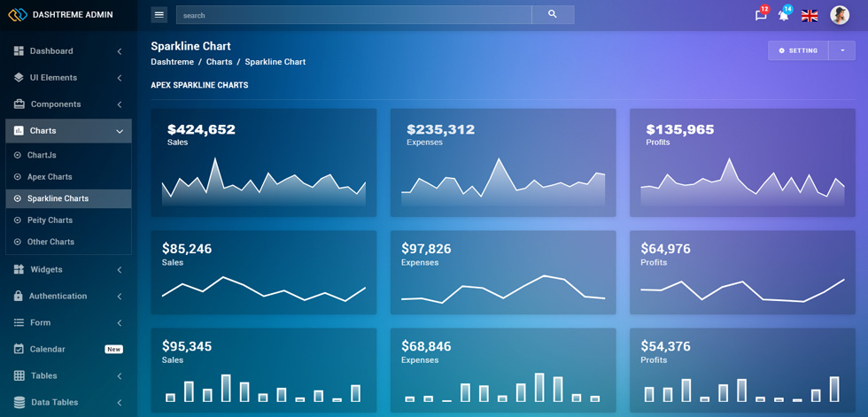This screenshot has height=417, width=868.
Task: Click the $424,652 Sales area sparkline chart
Action: (264, 182)
